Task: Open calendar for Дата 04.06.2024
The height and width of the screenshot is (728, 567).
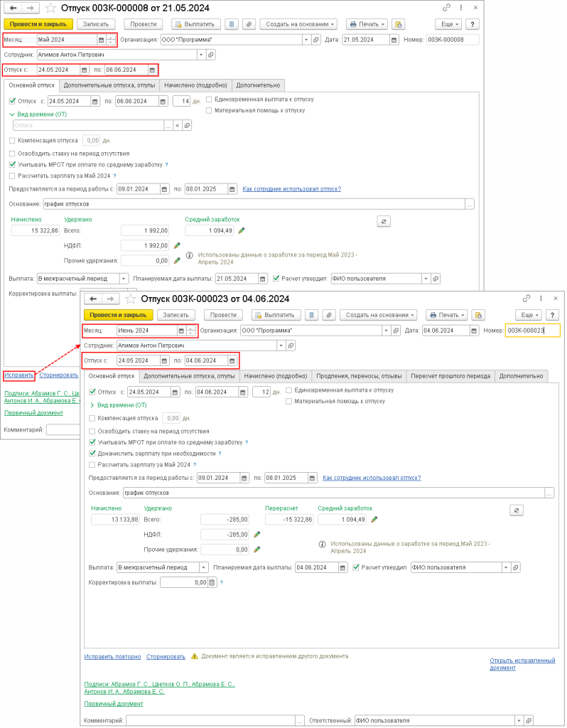Action: [474, 331]
